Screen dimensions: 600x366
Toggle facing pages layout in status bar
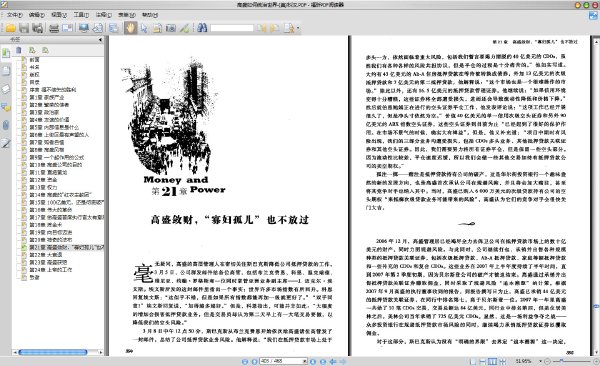492,361
